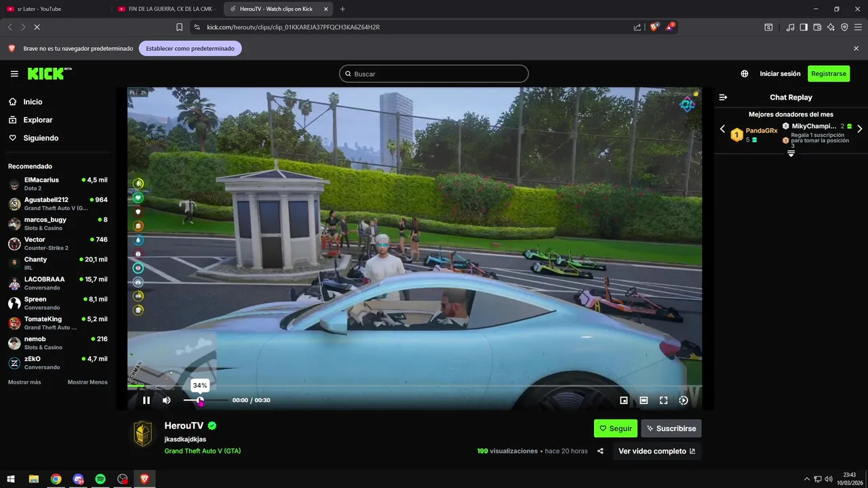The image size is (868, 488).
Task: Open Siguiendo in sidebar
Action: click(33, 138)
